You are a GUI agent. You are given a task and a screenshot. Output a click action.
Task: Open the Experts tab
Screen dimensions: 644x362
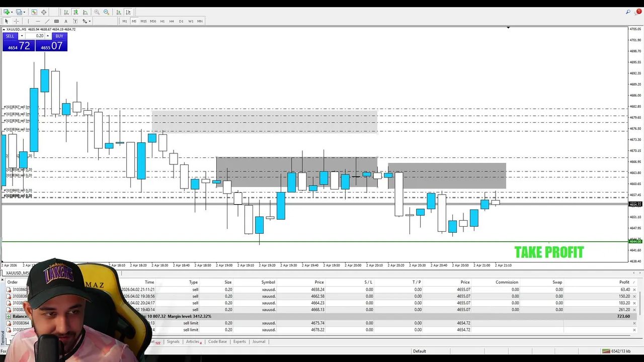239,342
